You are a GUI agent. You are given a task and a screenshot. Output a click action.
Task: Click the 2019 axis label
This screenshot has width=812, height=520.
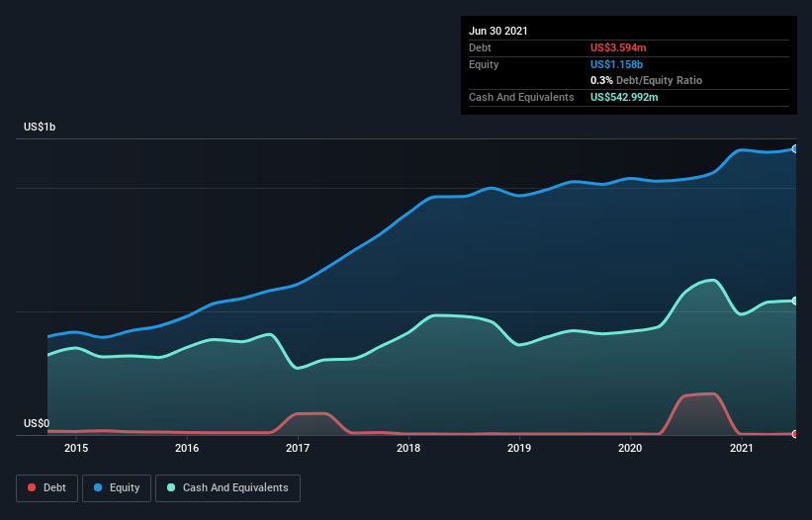coord(519,448)
